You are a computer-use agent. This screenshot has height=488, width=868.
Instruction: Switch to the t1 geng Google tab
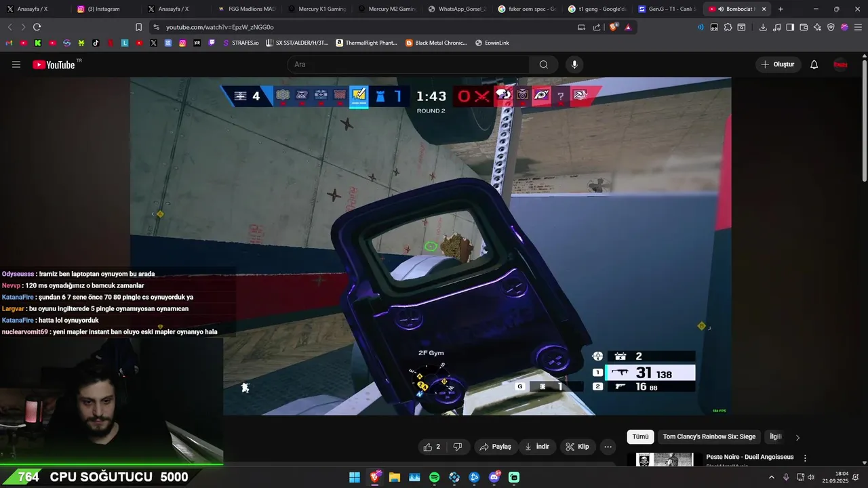pos(598,9)
